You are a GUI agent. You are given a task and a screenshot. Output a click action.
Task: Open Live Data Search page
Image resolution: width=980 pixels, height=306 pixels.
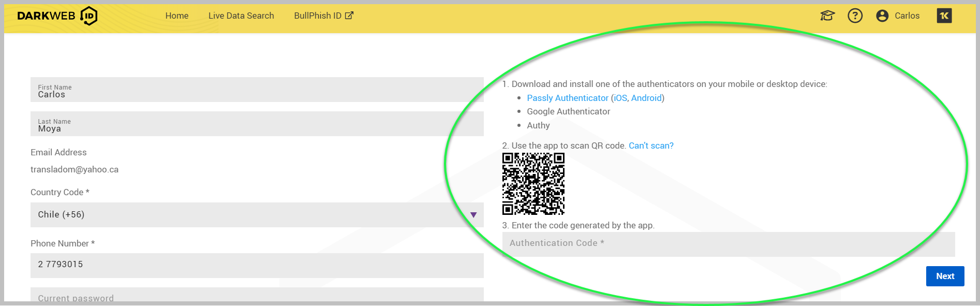[241, 16]
